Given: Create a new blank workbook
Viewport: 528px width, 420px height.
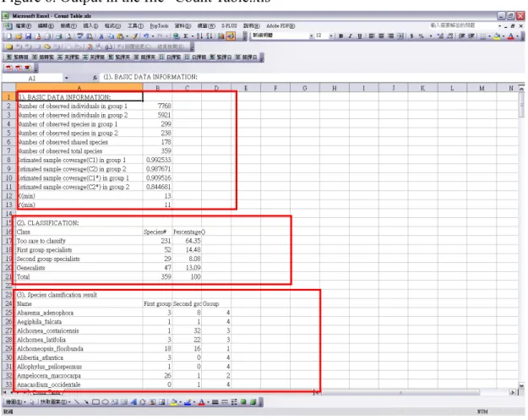Looking at the screenshot, I should (x=8, y=36).
